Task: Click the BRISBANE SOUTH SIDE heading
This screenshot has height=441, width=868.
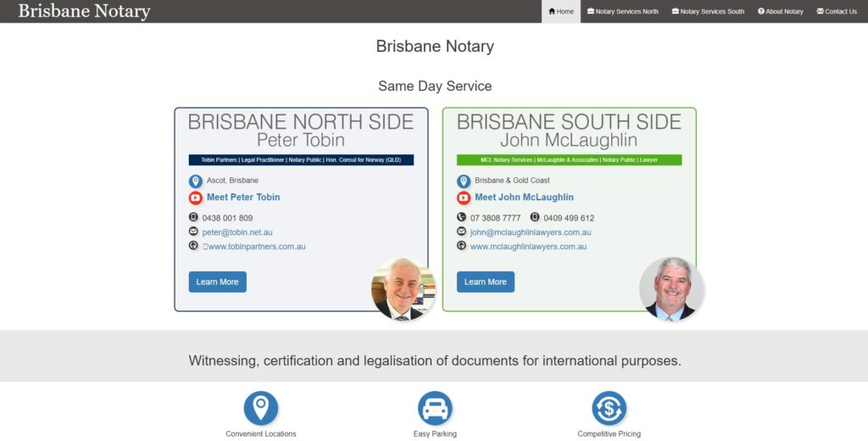Action: pyautogui.click(x=569, y=122)
